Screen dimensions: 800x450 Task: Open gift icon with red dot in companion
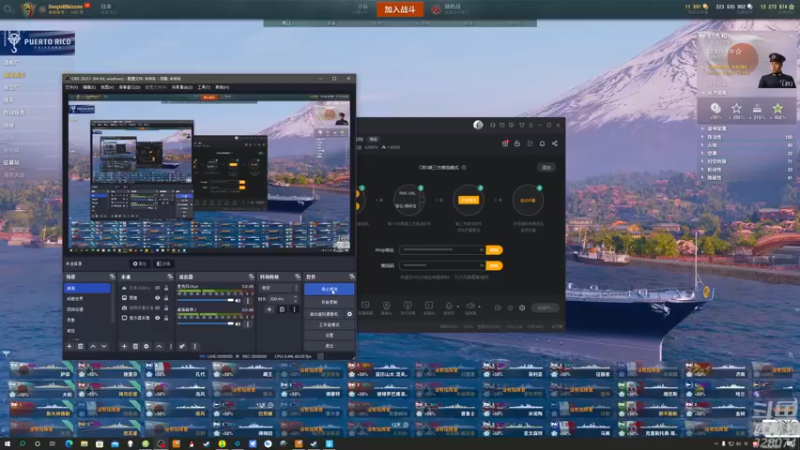tap(505, 144)
